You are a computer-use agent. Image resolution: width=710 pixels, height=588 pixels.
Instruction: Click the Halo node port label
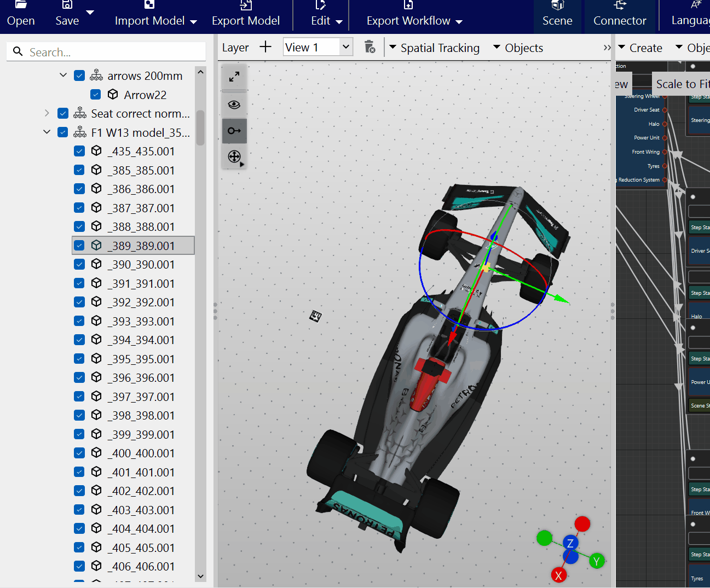(654, 124)
